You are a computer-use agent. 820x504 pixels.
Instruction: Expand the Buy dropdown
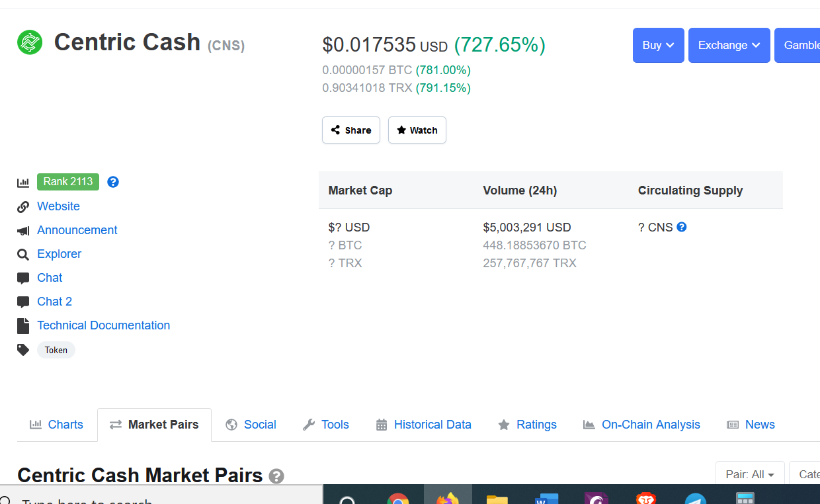click(657, 45)
